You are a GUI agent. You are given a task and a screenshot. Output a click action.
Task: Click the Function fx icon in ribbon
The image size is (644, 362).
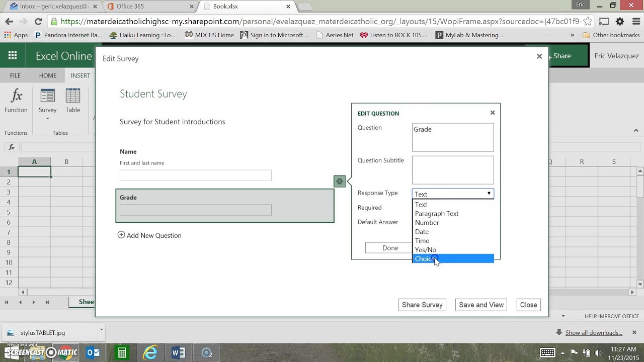pyautogui.click(x=16, y=96)
